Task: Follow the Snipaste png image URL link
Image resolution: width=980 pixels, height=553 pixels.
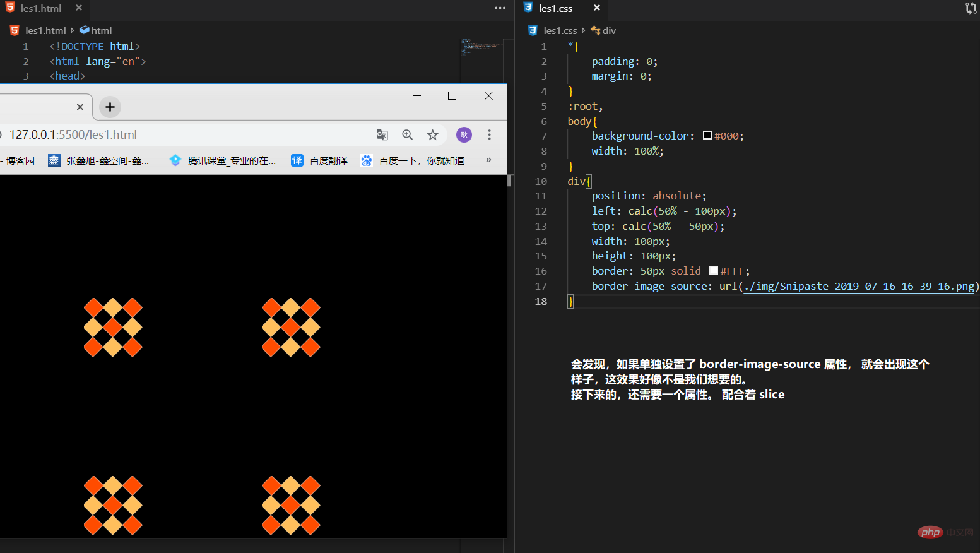Action: 859,286
